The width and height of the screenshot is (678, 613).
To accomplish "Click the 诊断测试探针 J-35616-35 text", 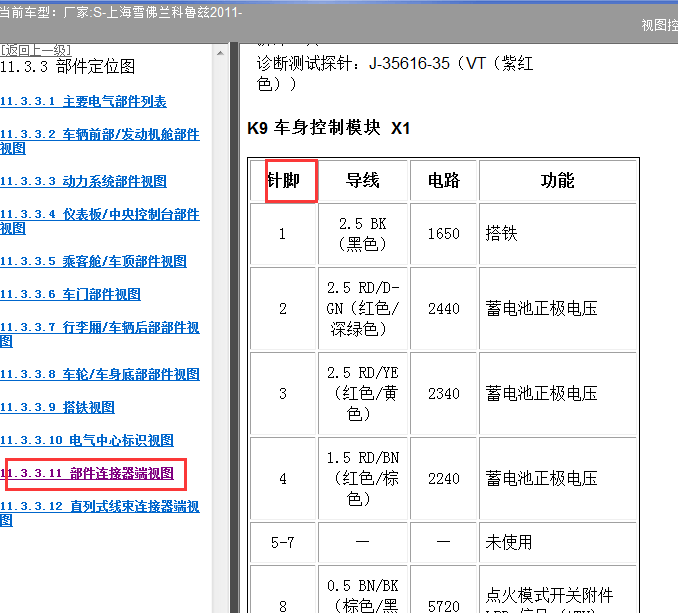I will pos(394,73).
